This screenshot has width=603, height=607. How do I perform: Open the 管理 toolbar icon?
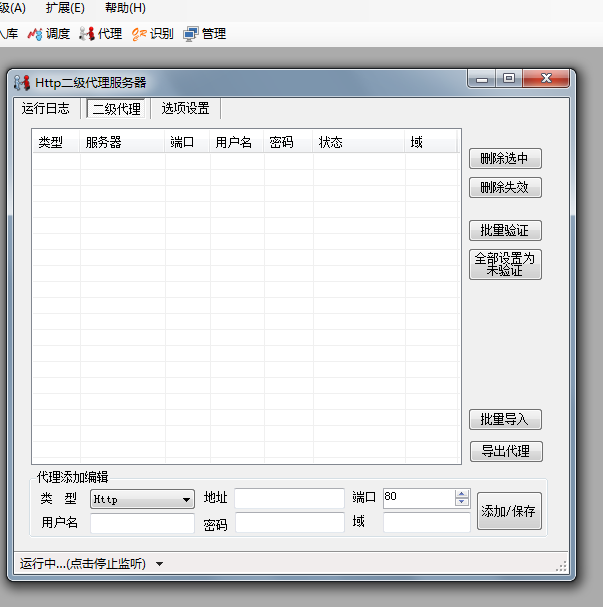click(204, 33)
